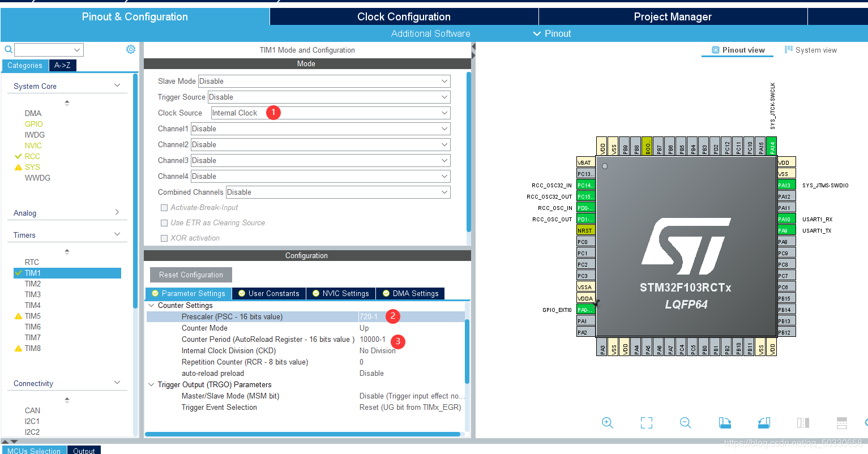
Task: Toggle Activate-Break-Input checkbox
Action: 164,208
